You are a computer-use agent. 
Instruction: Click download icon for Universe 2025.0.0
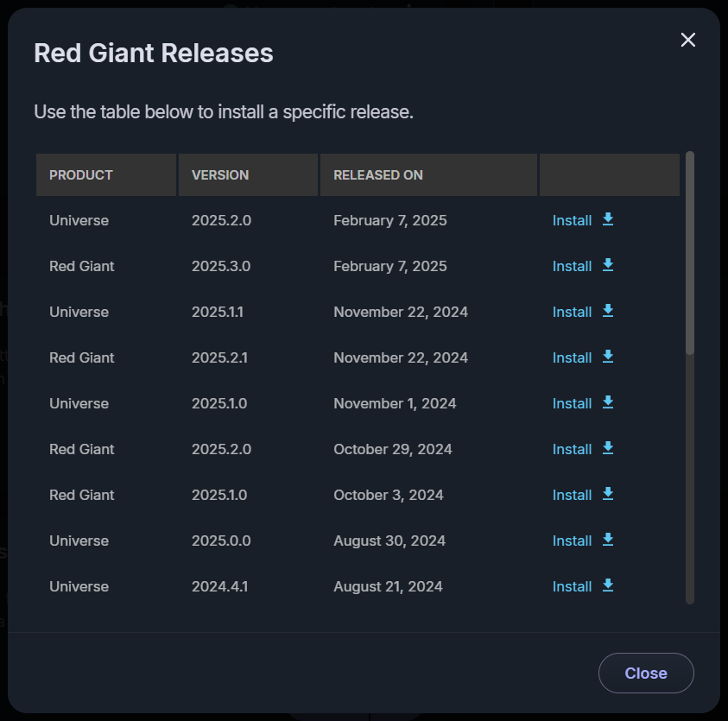point(608,540)
